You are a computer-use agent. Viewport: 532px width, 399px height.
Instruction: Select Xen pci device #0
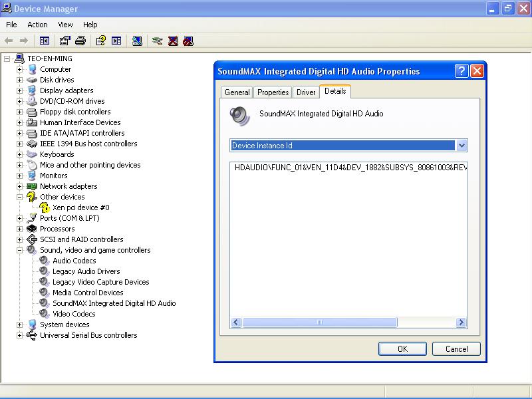click(x=80, y=207)
